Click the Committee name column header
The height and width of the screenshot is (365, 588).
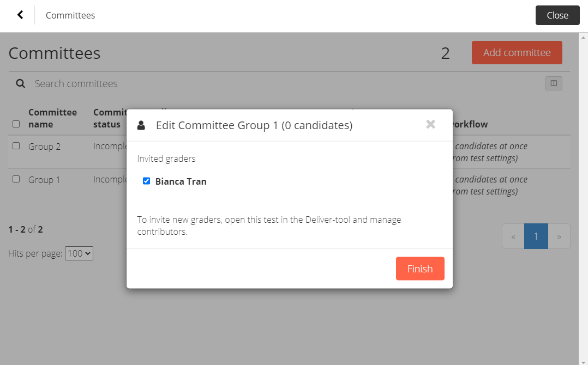coord(52,118)
